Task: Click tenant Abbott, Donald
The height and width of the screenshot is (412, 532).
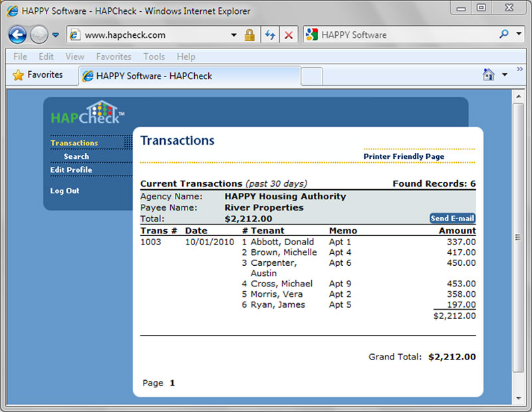Action: [x=282, y=242]
